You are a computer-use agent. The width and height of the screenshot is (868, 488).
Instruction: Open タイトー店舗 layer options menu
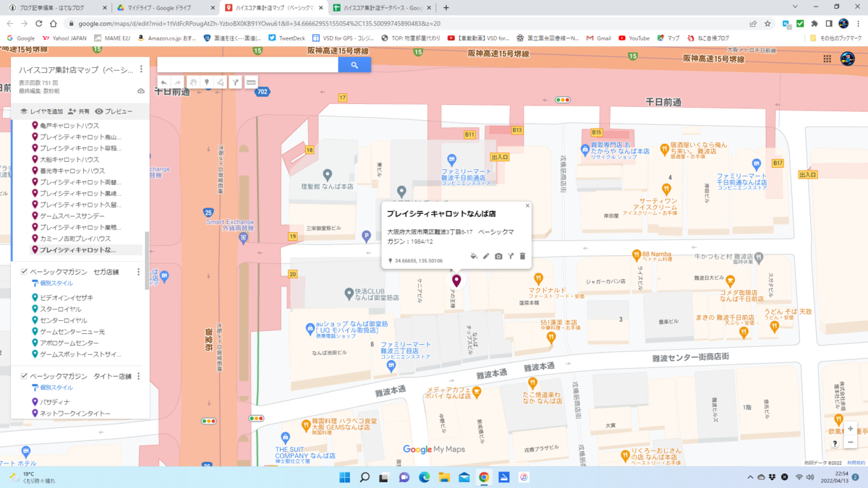click(138, 376)
